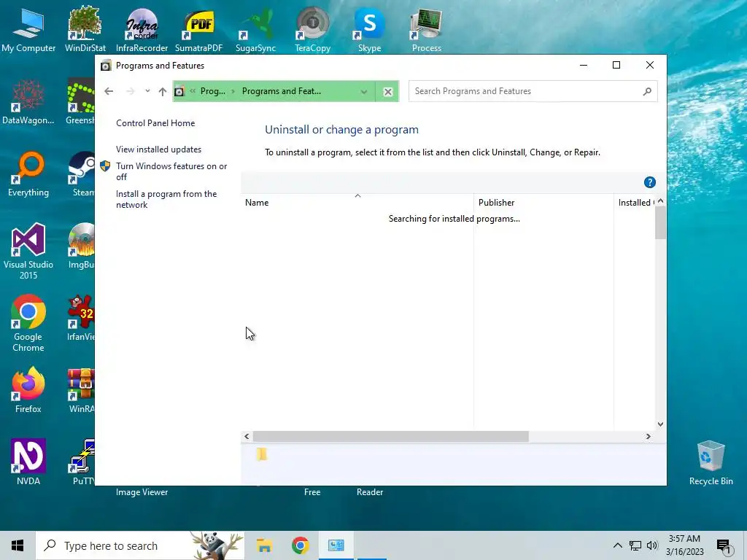
Task: Select the Steam desktop icon
Action: [x=82, y=174]
